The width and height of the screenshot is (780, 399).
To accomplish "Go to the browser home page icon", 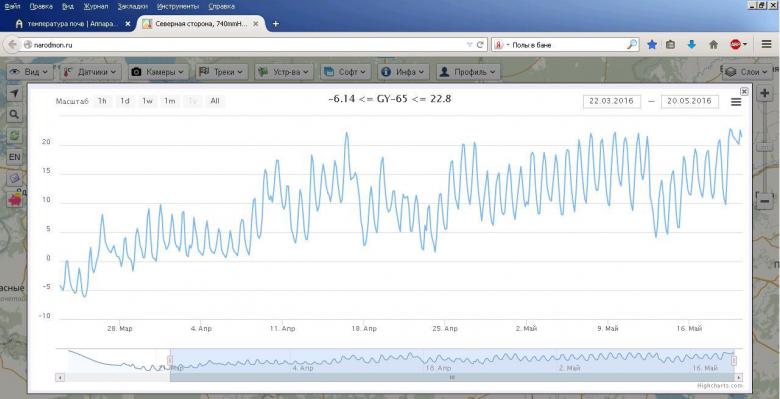I will pyautogui.click(x=713, y=45).
